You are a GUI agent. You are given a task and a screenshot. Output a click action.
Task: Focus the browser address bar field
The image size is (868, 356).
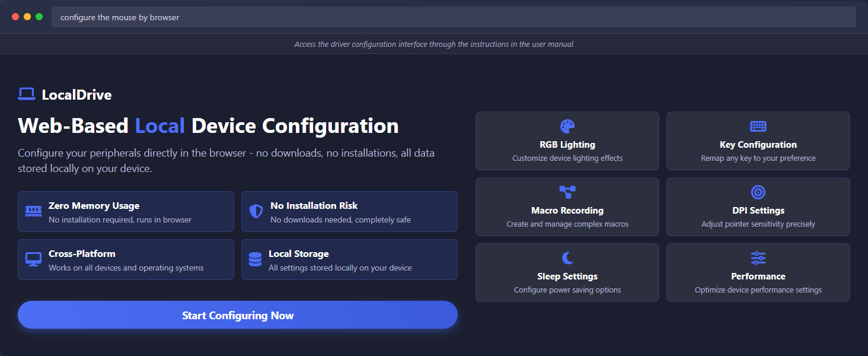(454, 17)
